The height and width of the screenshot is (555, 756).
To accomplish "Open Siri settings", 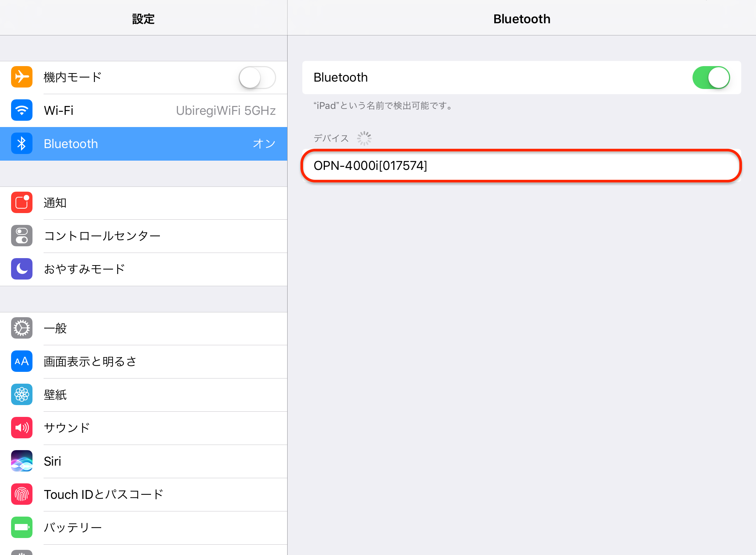I will (x=144, y=462).
